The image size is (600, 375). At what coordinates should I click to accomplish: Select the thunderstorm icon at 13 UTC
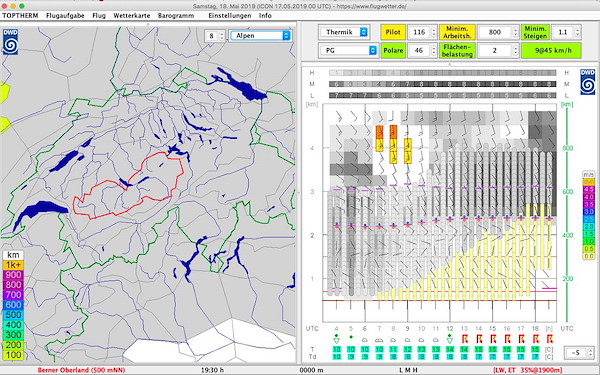point(465,339)
